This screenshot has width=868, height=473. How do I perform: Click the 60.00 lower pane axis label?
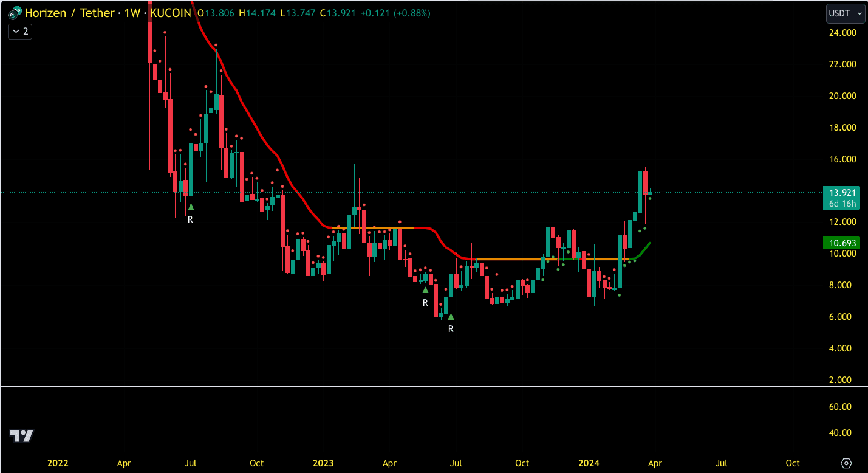pos(841,406)
